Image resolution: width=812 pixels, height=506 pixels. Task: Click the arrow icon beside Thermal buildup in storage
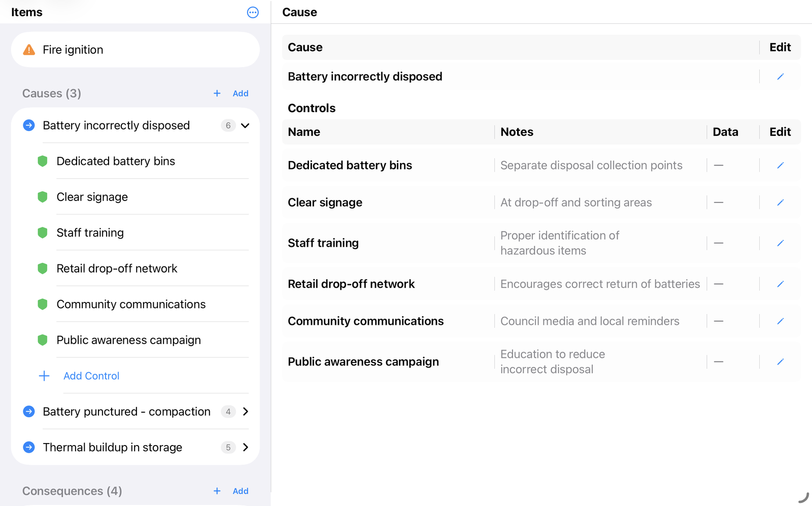[x=29, y=447]
